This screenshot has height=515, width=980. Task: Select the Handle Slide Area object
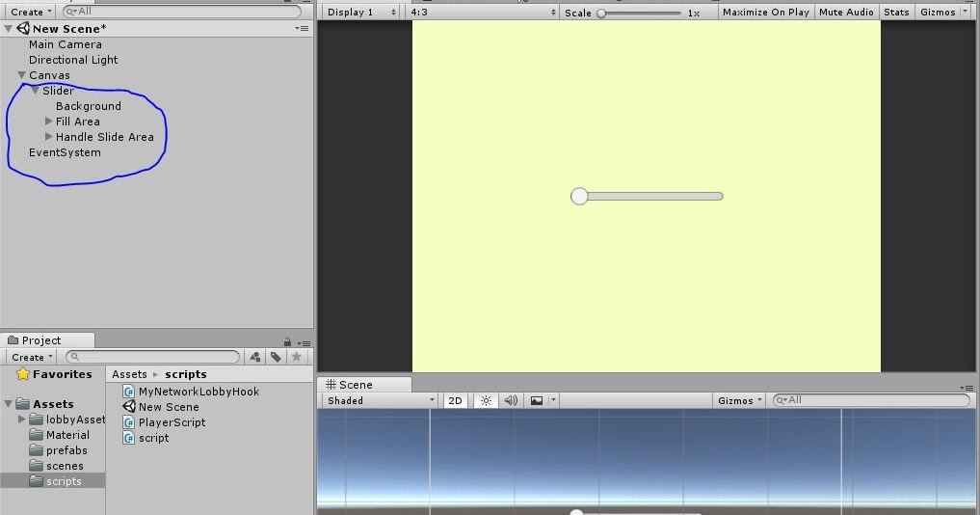coord(104,137)
